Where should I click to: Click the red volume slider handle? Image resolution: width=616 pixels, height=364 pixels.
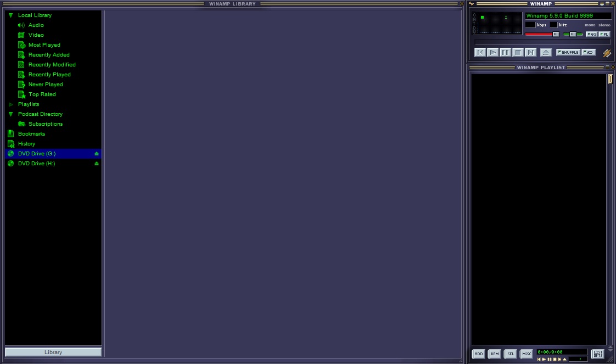point(556,34)
